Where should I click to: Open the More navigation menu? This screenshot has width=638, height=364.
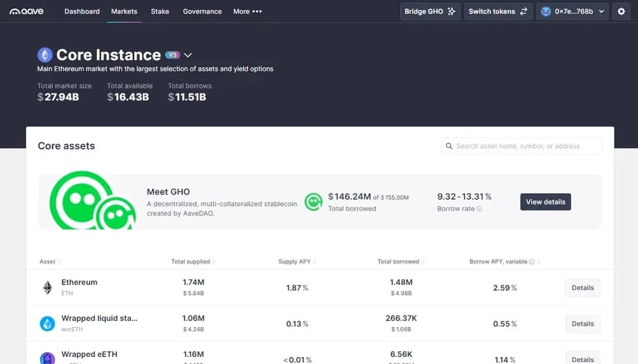click(x=248, y=11)
